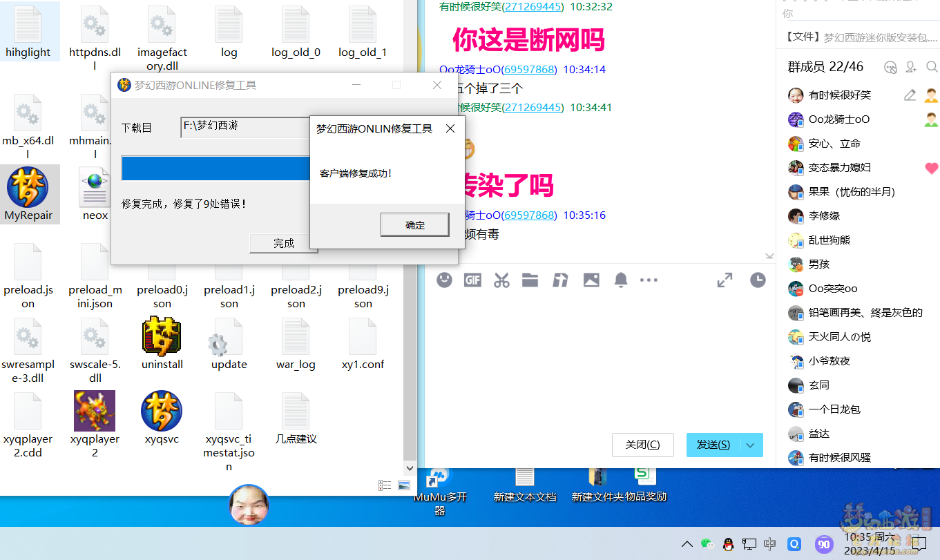Click the invite member icon in group panel
Viewport: 940px width, 560px height.
pyautogui.click(x=911, y=67)
